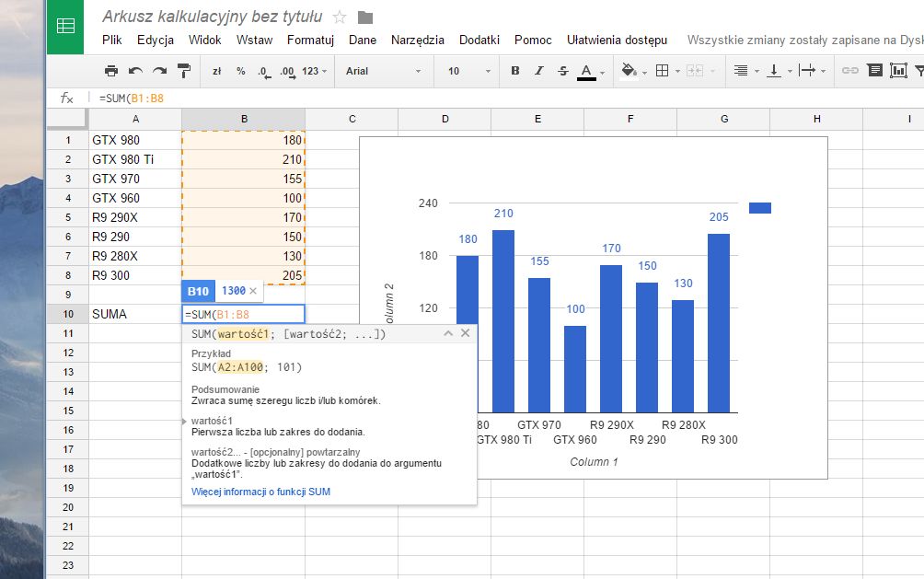Expand merge cells dropdown arrow
Image resolution: width=924 pixels, height=579 pixels.
pos(711,72)
